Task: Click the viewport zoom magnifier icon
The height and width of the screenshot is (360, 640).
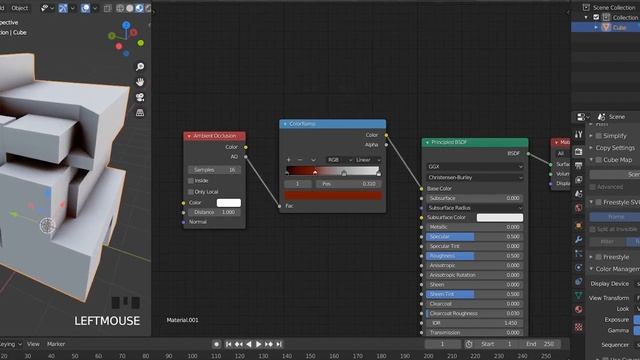Action: point(140,67)
